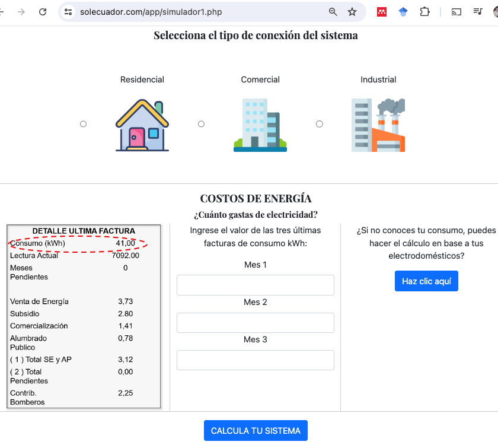Screen dimensions: 498x448
Task: Click the CALCULA TU SISTEMA button
Action: point(256,431)
